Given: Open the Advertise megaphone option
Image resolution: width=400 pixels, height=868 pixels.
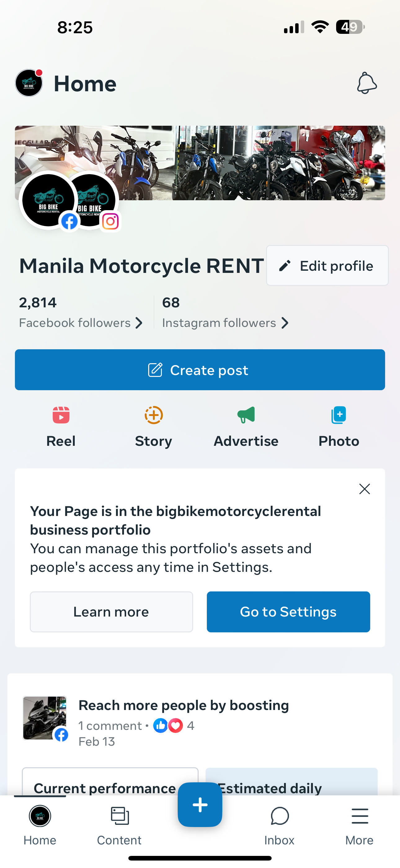Looking at the screenshot, I should click(246, 415).
